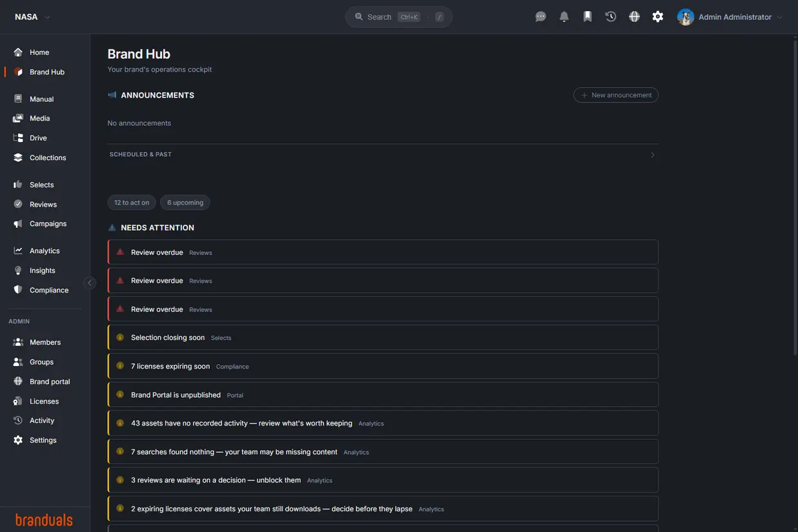This screenshot has width=798, height=532.
Task: Open the Home icon in sidebar
Action: [x=18, y=52]
